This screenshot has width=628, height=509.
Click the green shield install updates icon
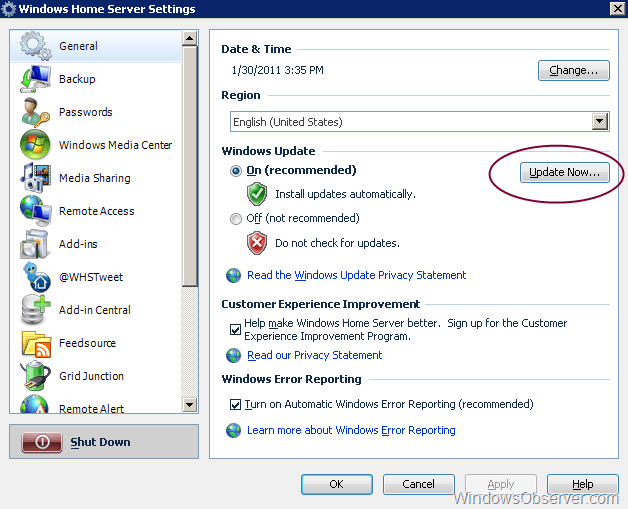(x=257, y=194)
